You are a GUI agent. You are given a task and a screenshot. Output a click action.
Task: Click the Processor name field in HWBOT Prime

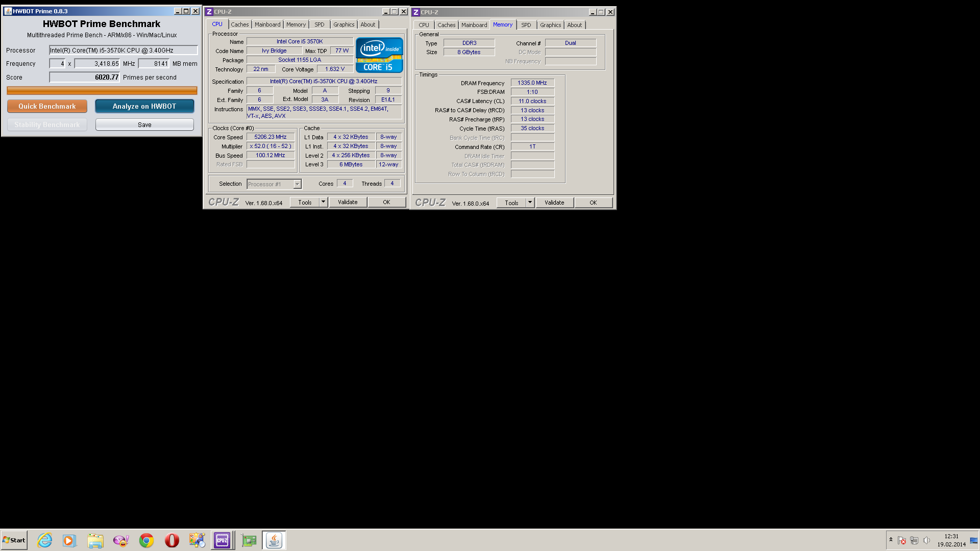pos(123,50)
